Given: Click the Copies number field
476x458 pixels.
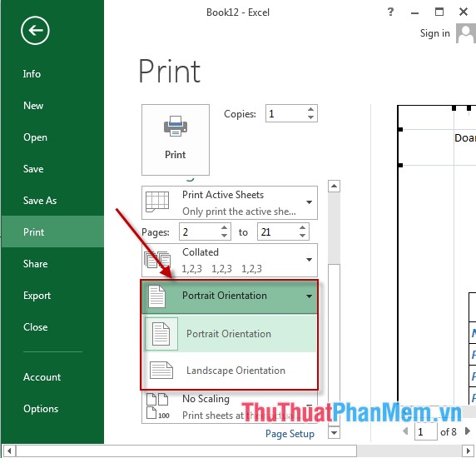Looking at the screenshot, I should pos(285,113).
